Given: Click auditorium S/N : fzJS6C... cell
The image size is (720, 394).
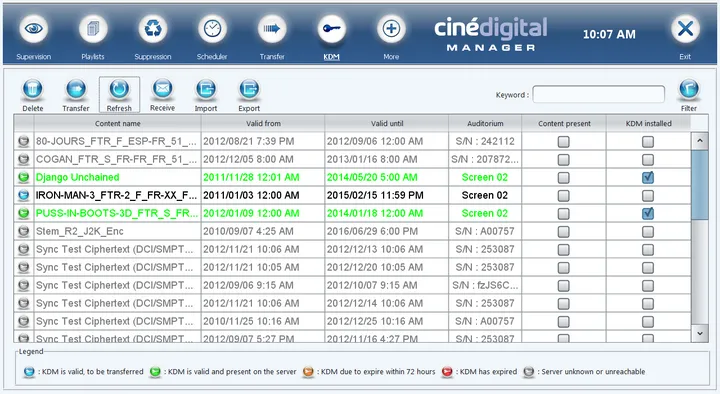Looking at the screenshot, I should click(485, 285).
